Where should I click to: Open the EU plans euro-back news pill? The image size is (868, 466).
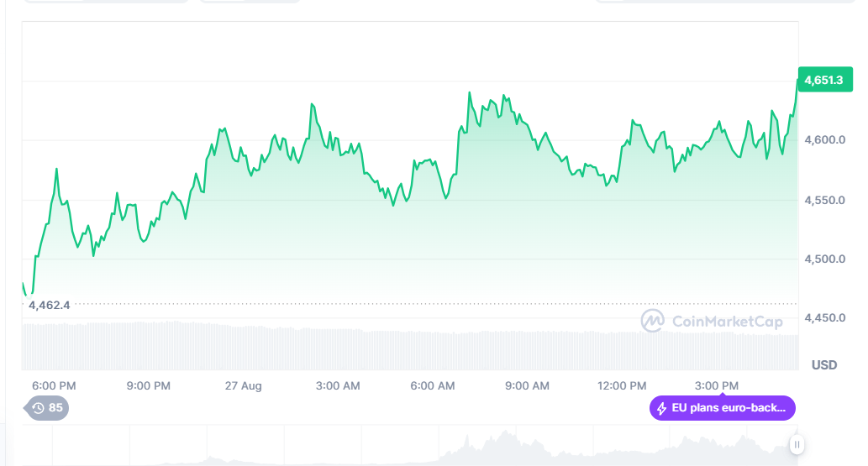click(x=722, y=409)
